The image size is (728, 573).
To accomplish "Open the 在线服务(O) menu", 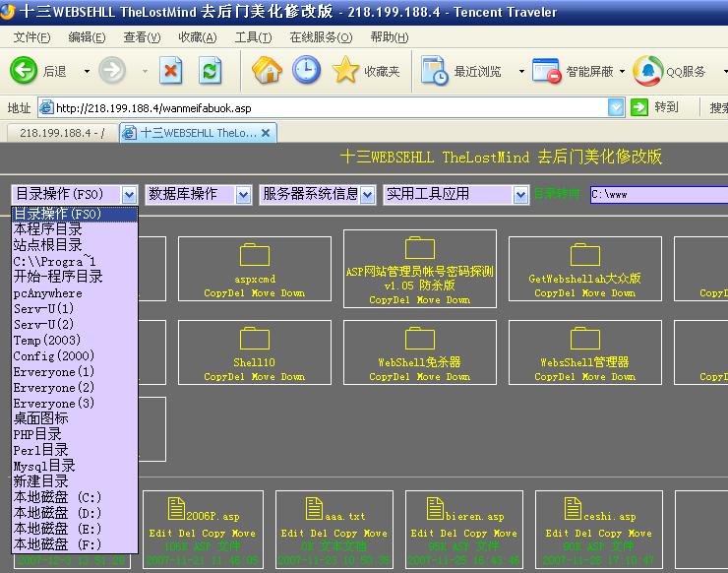I will [321, 37].
